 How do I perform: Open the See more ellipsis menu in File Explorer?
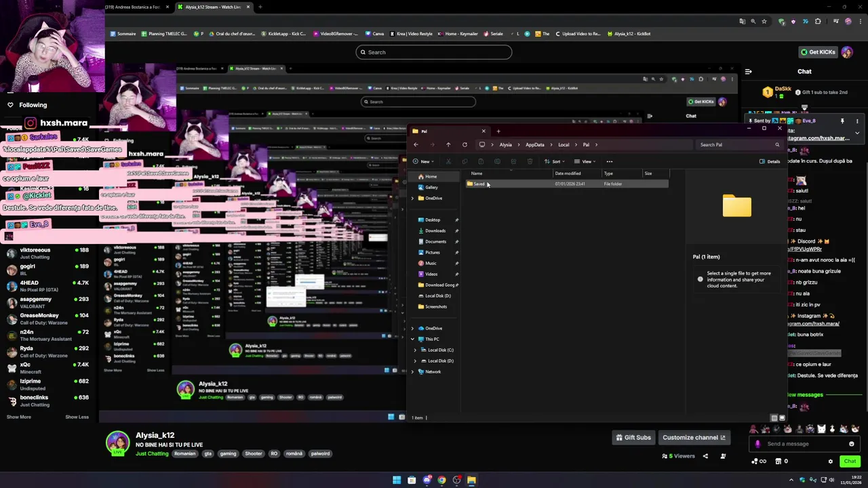(609, 161)
